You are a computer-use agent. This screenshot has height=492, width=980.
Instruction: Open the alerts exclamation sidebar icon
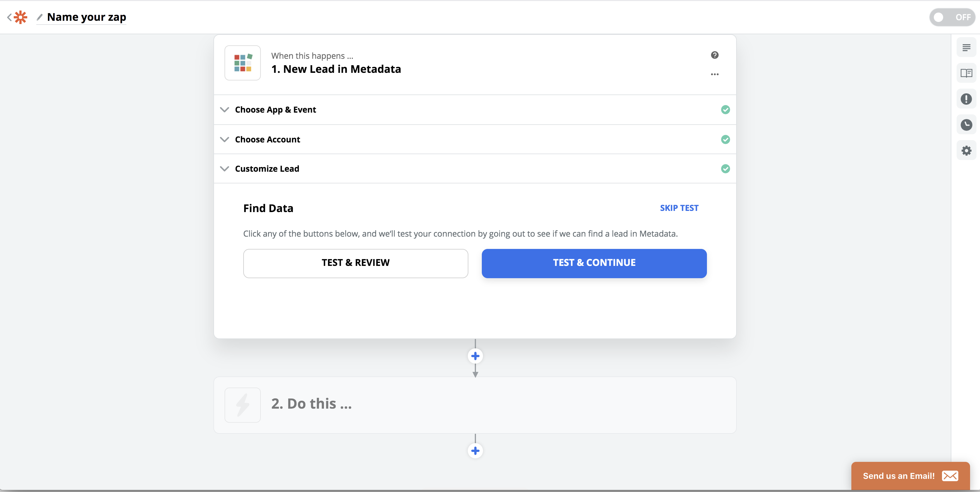pos(966,99)
